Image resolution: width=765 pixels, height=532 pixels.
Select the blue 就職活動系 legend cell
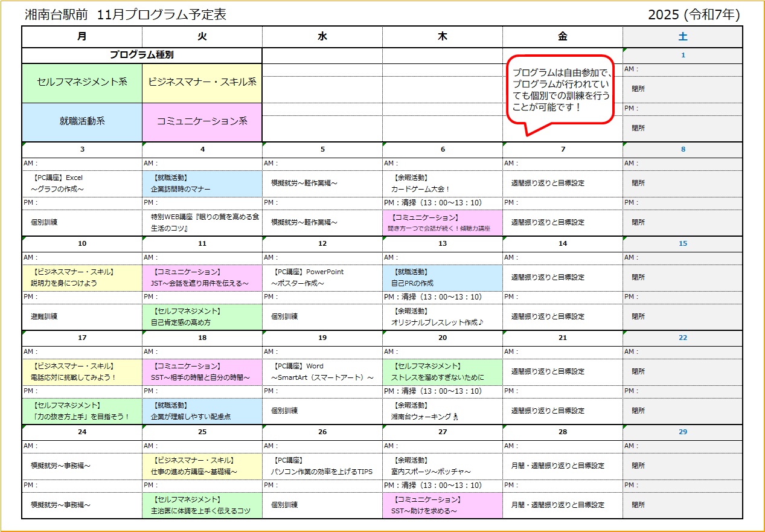pyautogui.click(x=82, y=121)
